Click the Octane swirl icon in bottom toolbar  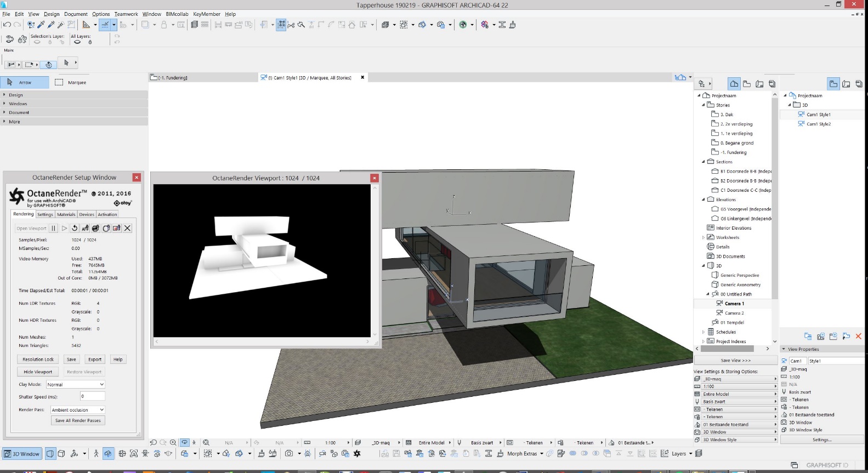357,454
